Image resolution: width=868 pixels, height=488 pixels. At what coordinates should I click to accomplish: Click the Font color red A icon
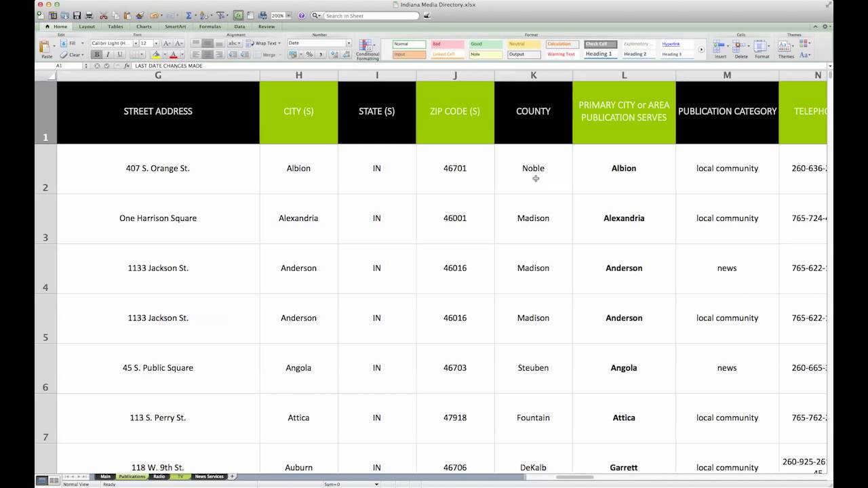(x=173, y=55)
